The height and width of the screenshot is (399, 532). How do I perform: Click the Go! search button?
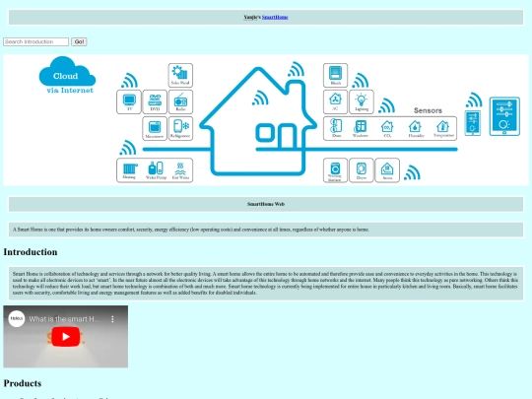(79, 41)
